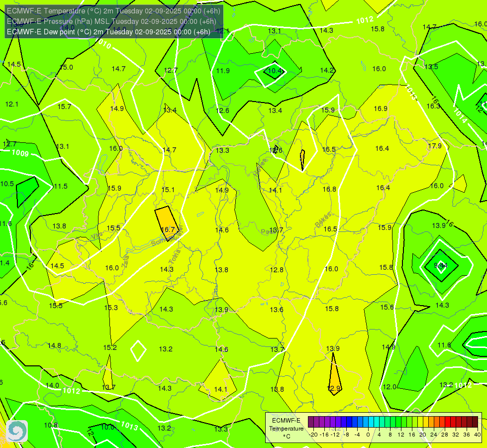Click the 12.0 temperature value
The height and width of the screenshot is (448, 487).
pyautogui.click(x=390, y=387)
